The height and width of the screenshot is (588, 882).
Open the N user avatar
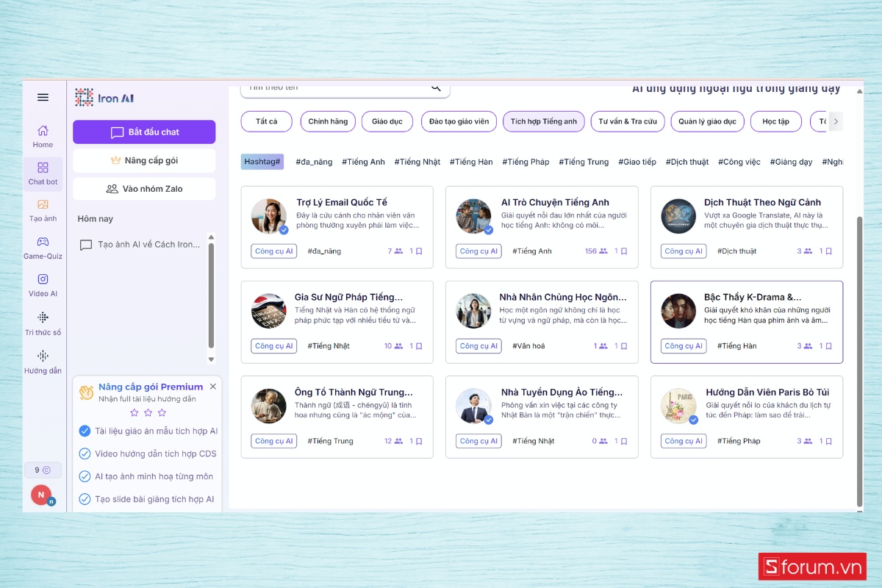[41, 495]
